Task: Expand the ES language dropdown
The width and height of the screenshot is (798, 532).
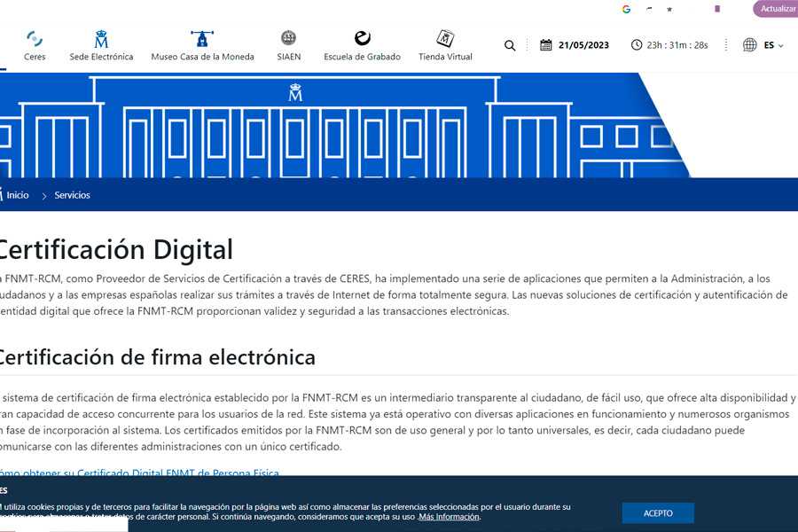Action: coord(774,45)
